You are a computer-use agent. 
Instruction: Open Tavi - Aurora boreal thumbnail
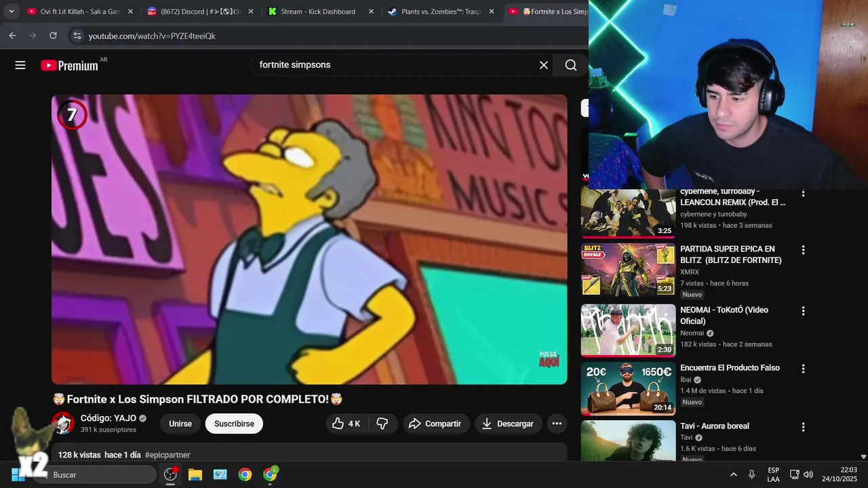[x=628, y=441]
